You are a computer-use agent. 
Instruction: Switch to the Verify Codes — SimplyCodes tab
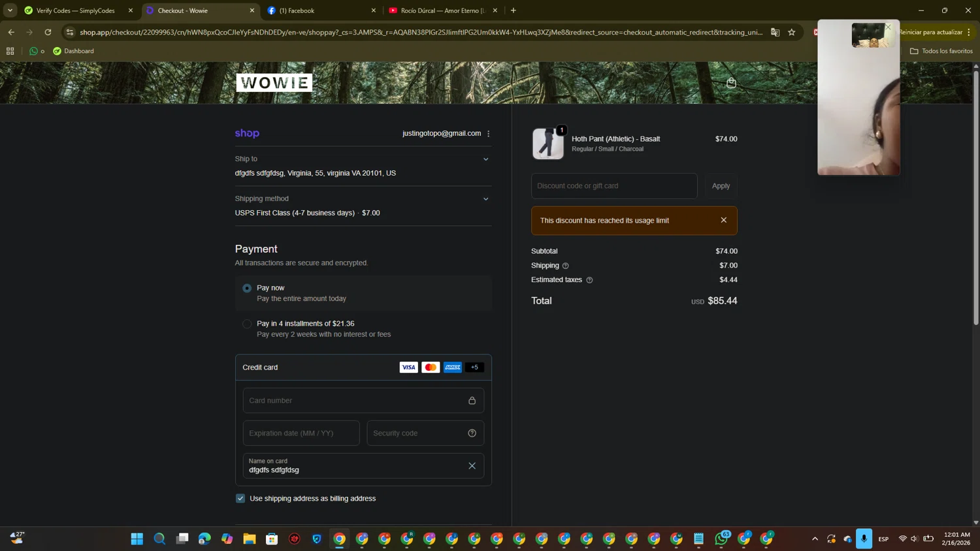point(75,10)
